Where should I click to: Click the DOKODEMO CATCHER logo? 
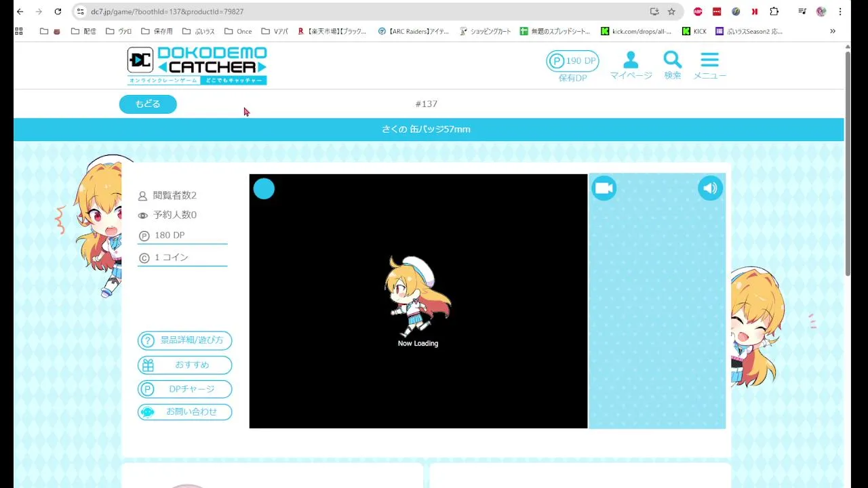point(197,66)
